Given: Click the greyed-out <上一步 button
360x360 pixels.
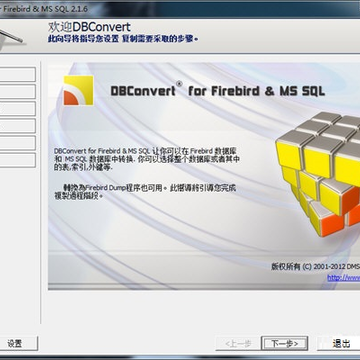Looking at the screenshot, I should pos(238,343).
